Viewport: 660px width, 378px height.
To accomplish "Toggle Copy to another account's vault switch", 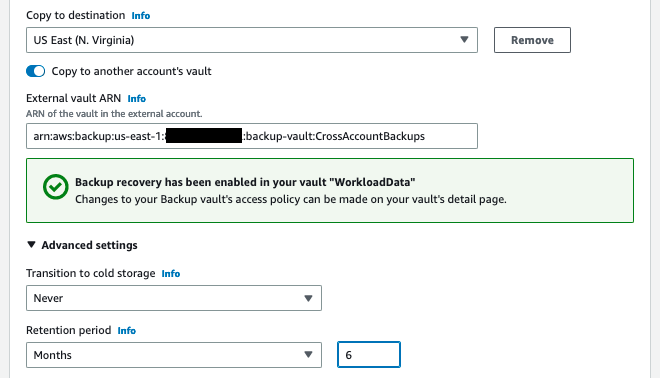I will [35, 71].
